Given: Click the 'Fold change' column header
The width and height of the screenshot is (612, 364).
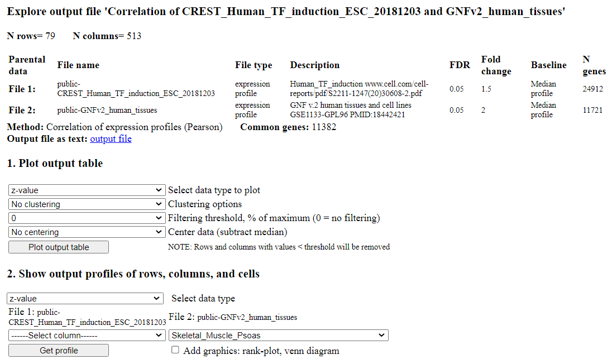Looking at the screenshot, I should tap(496, 65).
